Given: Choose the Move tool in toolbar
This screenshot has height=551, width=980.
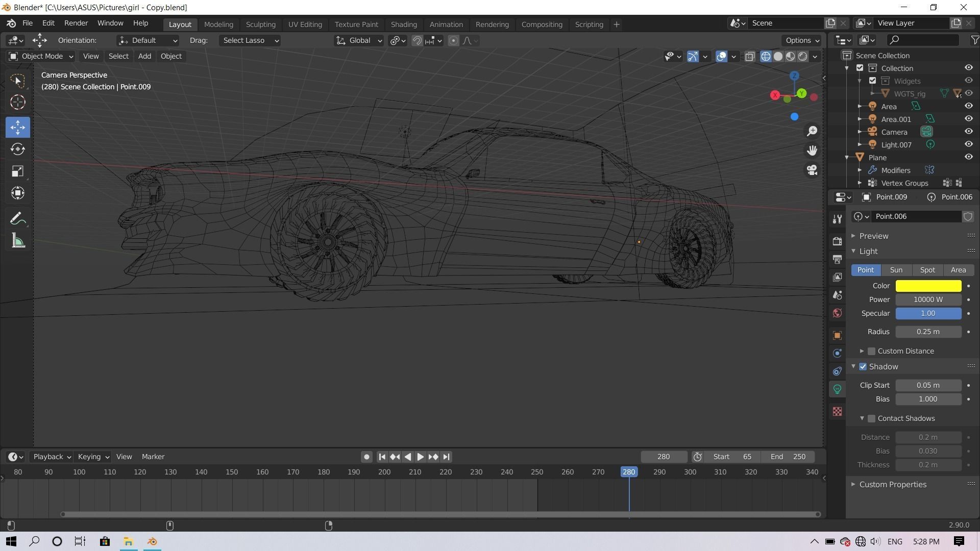Looking at the screenshot, I should (x=18, y=127).
